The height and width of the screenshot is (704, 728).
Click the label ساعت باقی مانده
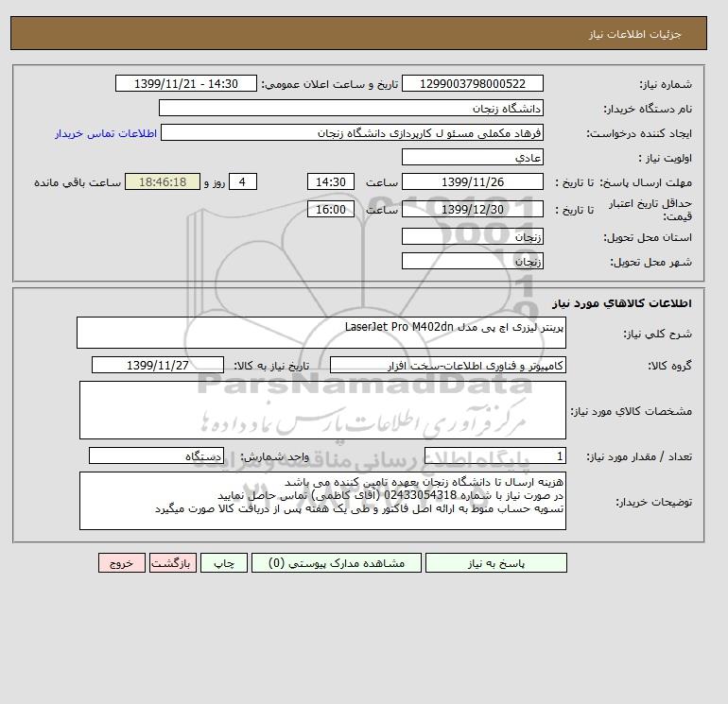pyautogui.click(x=78, y=182)
